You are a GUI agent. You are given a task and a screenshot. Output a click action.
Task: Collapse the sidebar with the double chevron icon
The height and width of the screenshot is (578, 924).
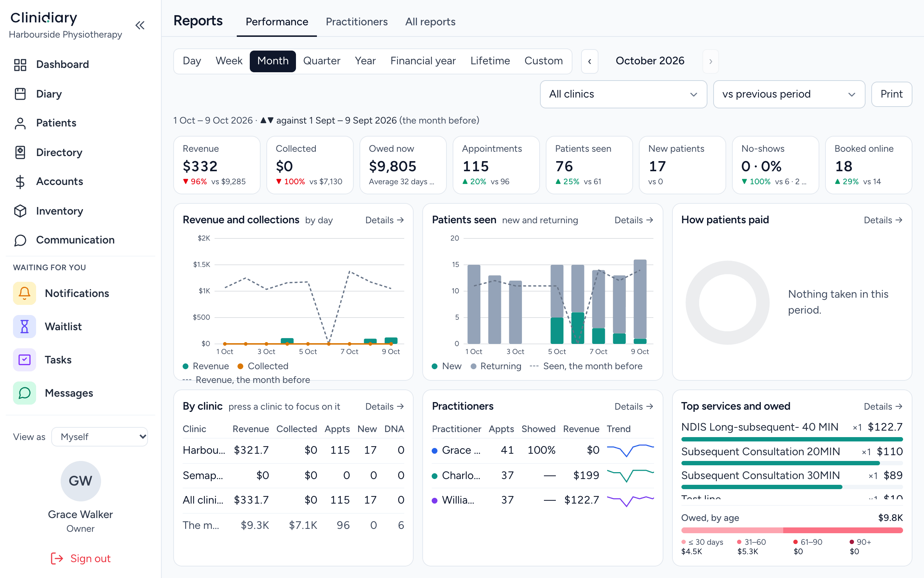click(x=140, y=26)
